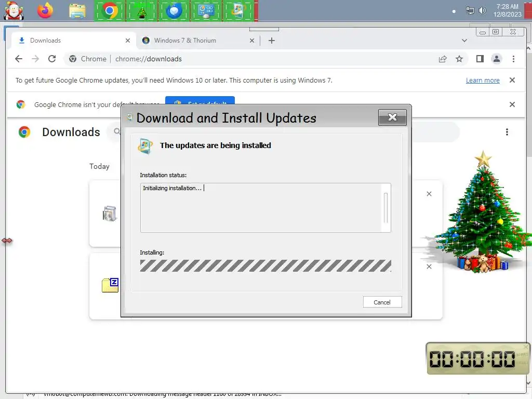Launch Firefox from the taskbar
Viewport: 532px width, 399px height.
pos(45,10)
